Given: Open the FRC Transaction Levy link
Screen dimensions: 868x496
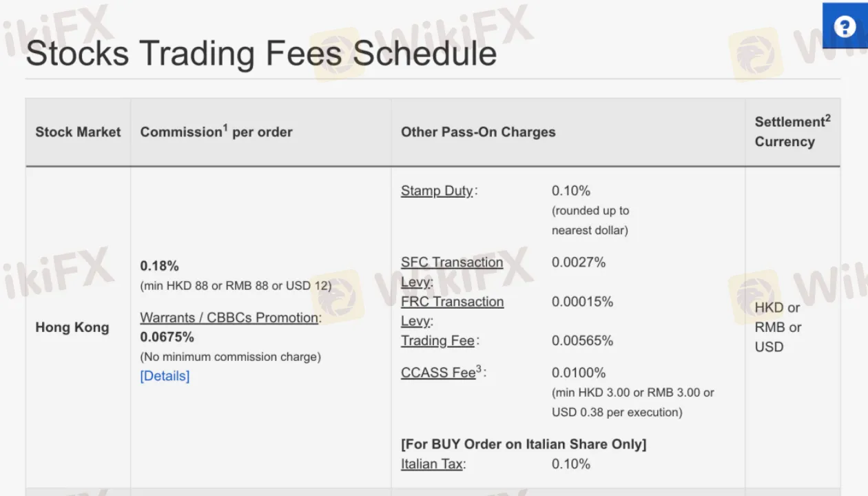Looking at the screenshot, I should click(x=452, y=302).
